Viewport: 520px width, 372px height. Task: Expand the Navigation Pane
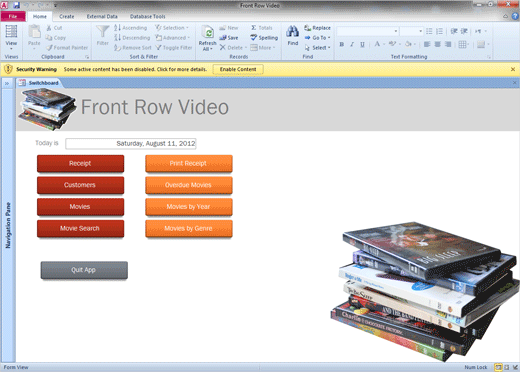pyautogui.click(x=7, y=83)
